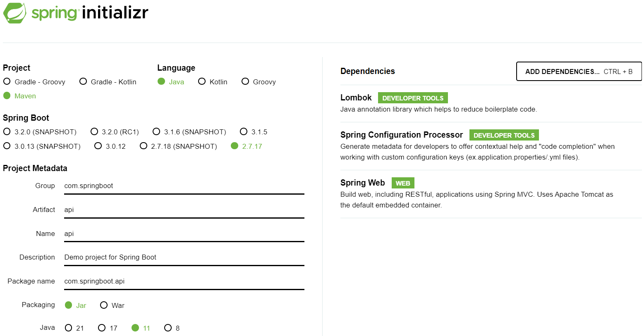
Task: Choose Spring Boot version 3.1.5
Action: tap(254, 132)
